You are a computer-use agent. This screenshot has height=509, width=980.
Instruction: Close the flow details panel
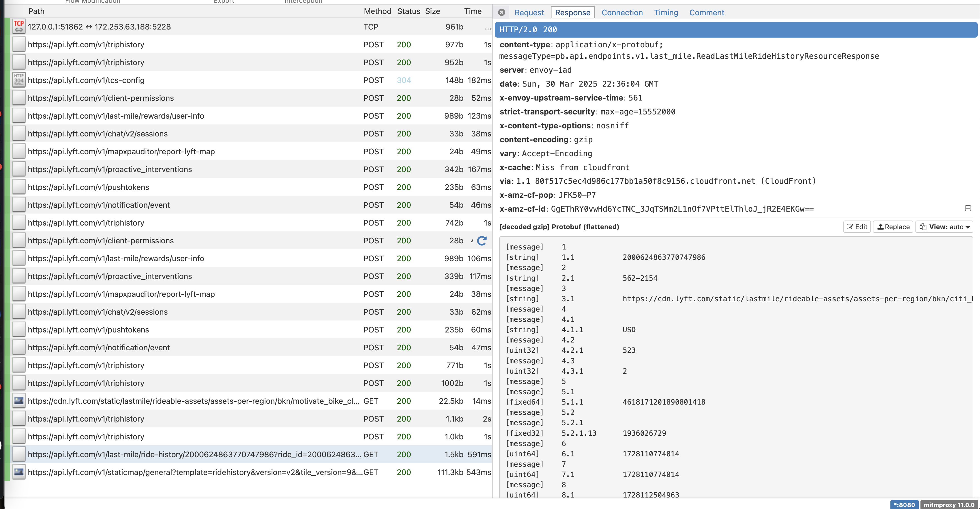coord(501,13)
